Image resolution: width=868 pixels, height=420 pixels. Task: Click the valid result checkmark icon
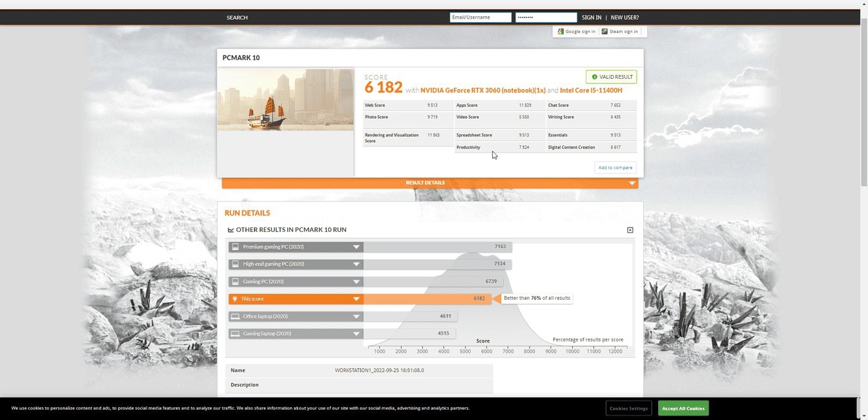[594, 77]
